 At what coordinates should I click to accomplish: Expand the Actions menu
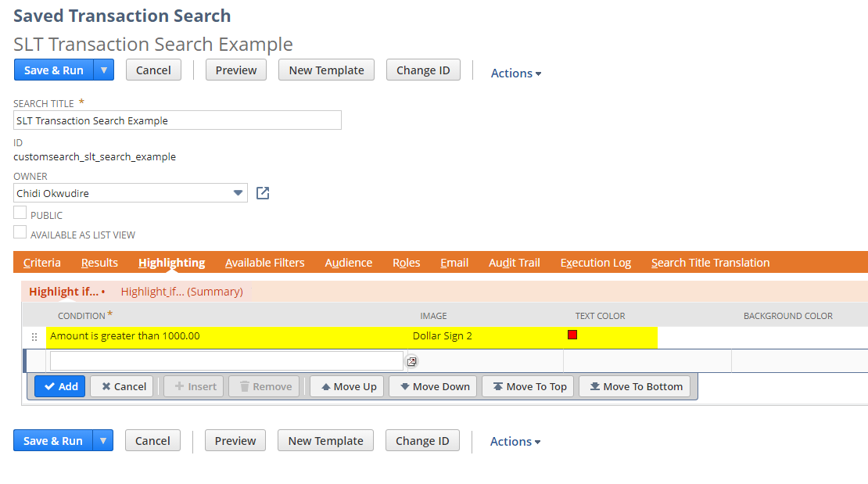515,73
